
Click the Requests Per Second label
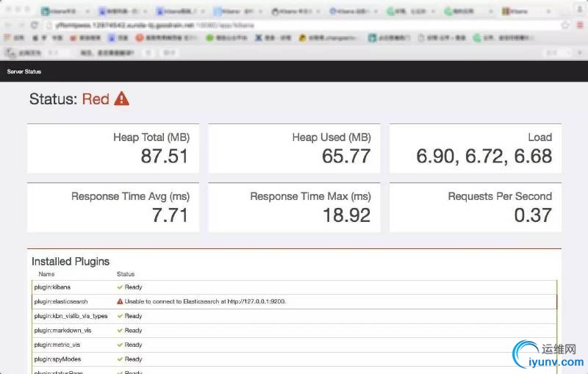pyautogui.click(x=500, y=196)
